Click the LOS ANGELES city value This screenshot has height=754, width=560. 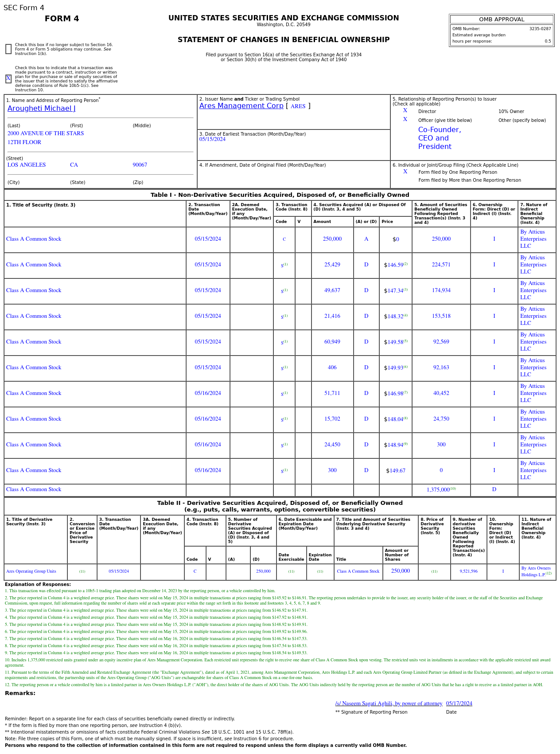click(x=27, y=165)
